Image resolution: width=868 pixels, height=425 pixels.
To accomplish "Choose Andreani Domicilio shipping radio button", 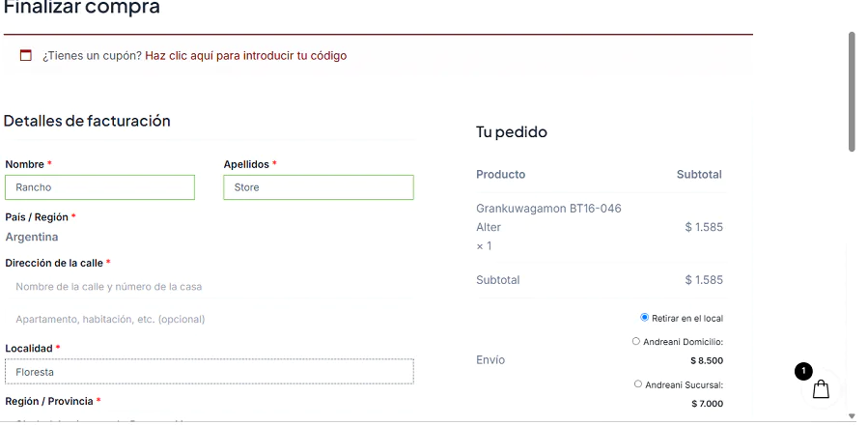I will coord(636,341).
